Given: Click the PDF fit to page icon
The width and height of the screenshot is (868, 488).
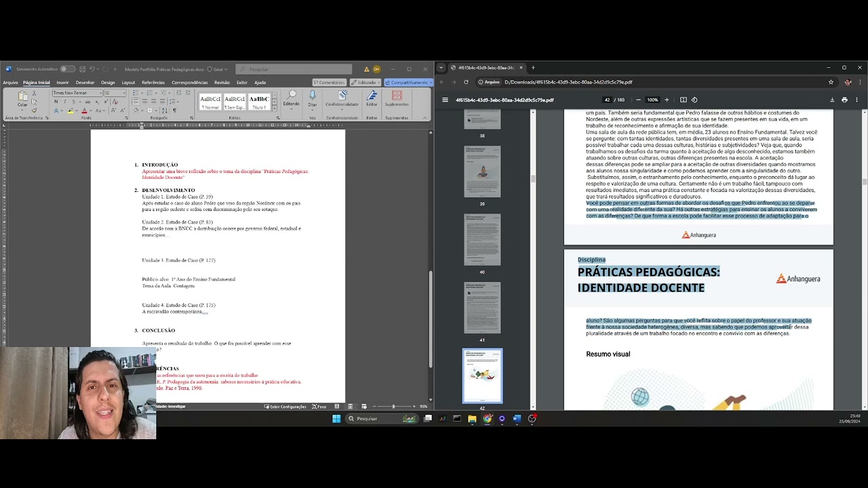Looking at the screenshot, I should (684, 100).
